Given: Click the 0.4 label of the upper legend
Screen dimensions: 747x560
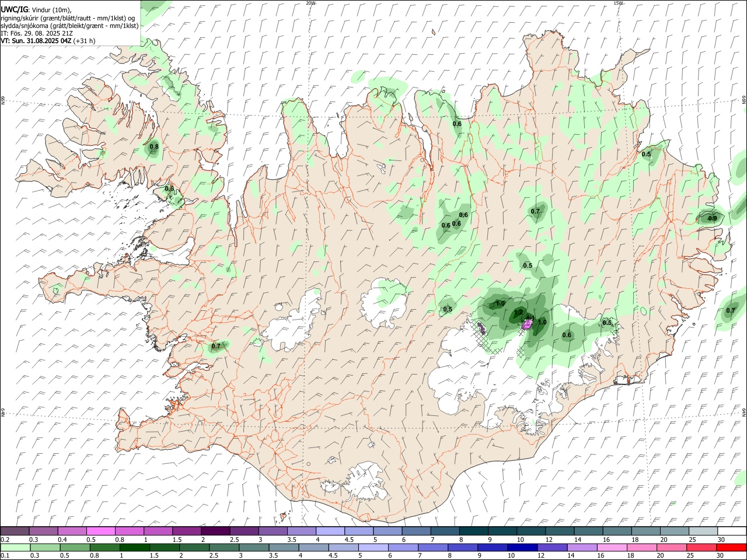Looking at the screenshot, I should tap(62, 539).
